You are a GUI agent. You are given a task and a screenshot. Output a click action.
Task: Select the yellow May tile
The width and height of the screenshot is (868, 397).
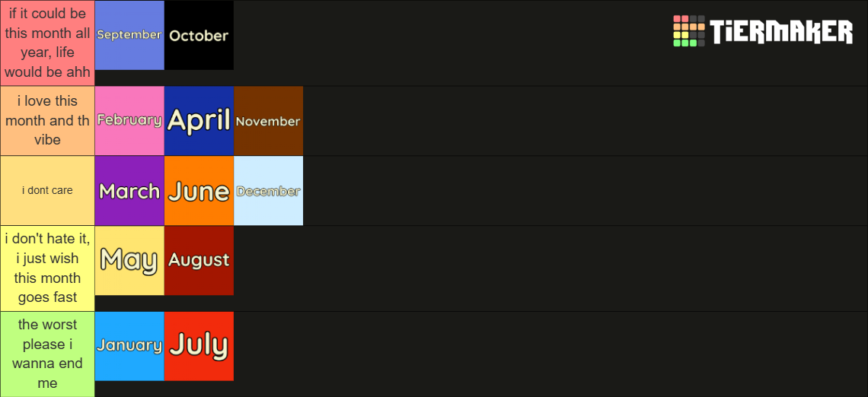click(x=129, y=260)
